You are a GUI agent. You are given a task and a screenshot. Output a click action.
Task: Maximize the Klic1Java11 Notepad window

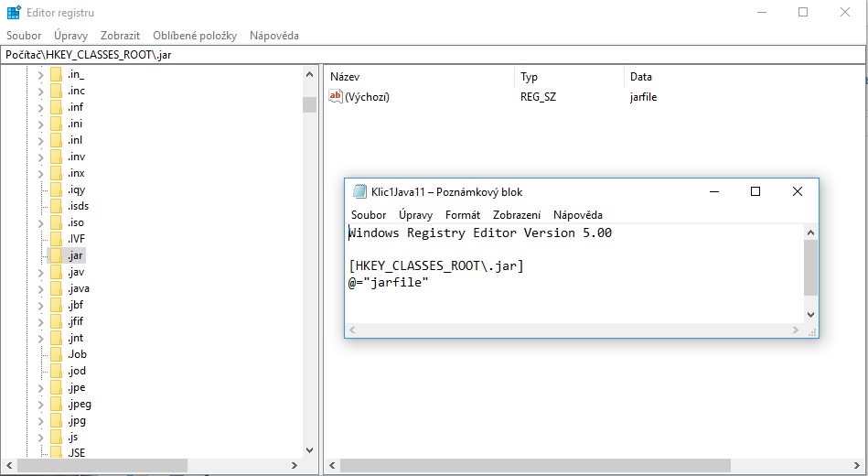click(755, 191)
